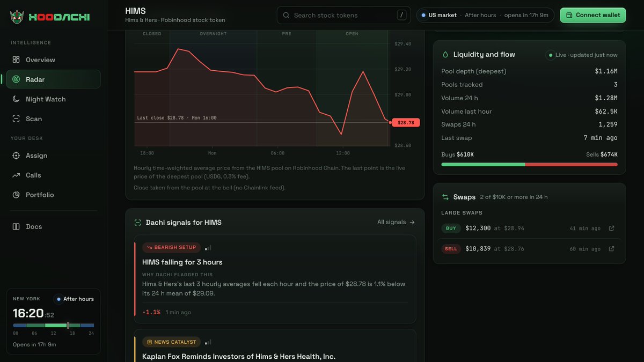Click the CLOSED session label on chart
This screenshot has height=362, width=644.
pos(152,34)
